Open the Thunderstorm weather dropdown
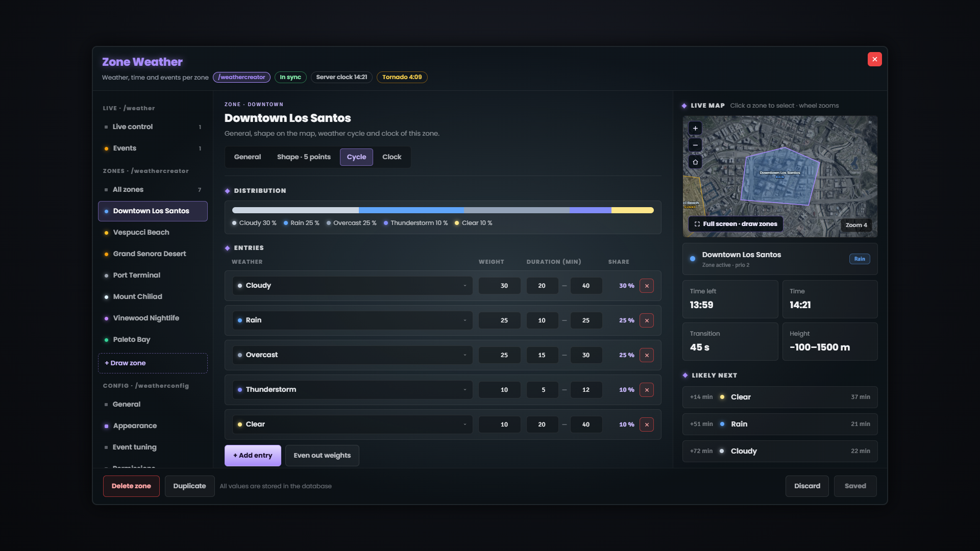The width and height of the screenshot is (980, 551). click(352, 390)
